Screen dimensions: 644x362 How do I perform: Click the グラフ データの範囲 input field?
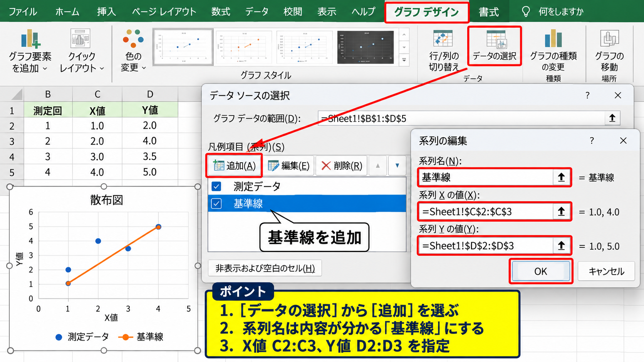tap(461, 118)
